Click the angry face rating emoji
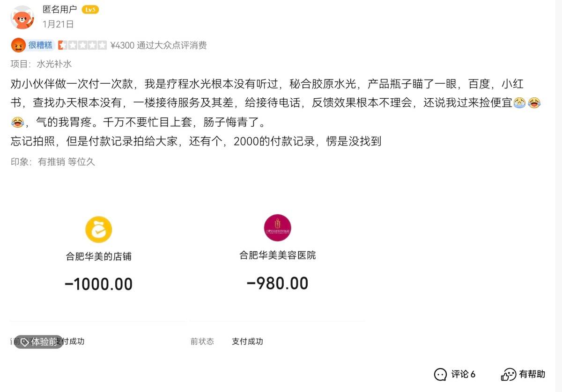The width and height of the screenshot is (562, 392). pos(18,45)
